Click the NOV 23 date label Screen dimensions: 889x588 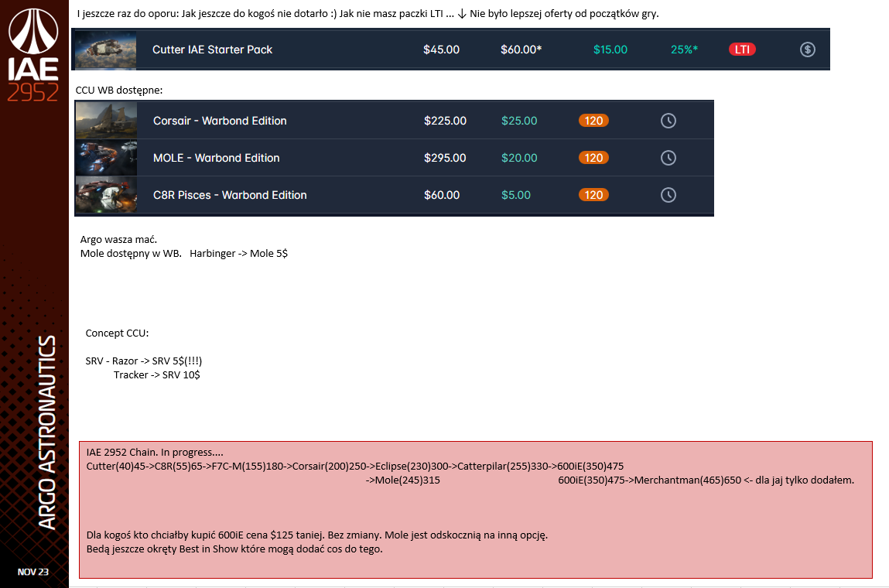33,572
